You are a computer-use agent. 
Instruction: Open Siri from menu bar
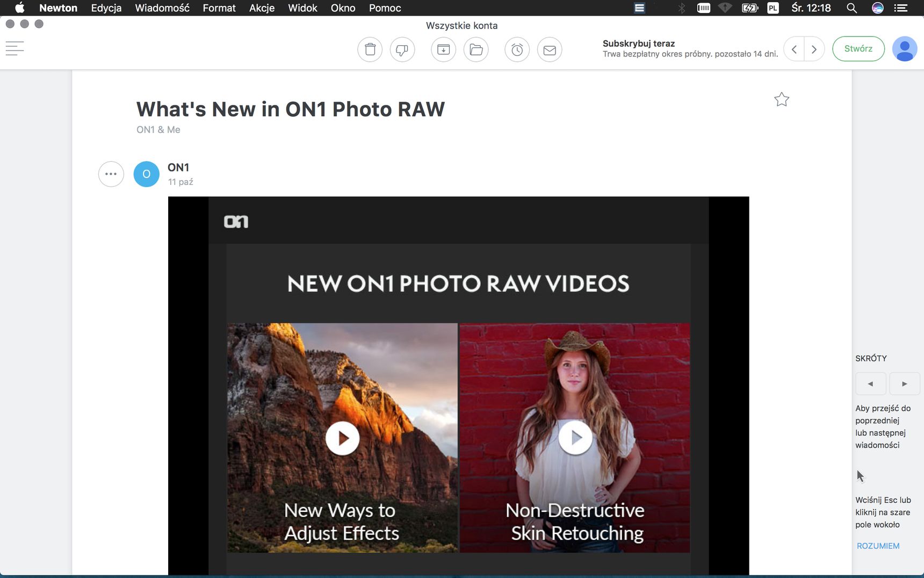tap(878, 8)
